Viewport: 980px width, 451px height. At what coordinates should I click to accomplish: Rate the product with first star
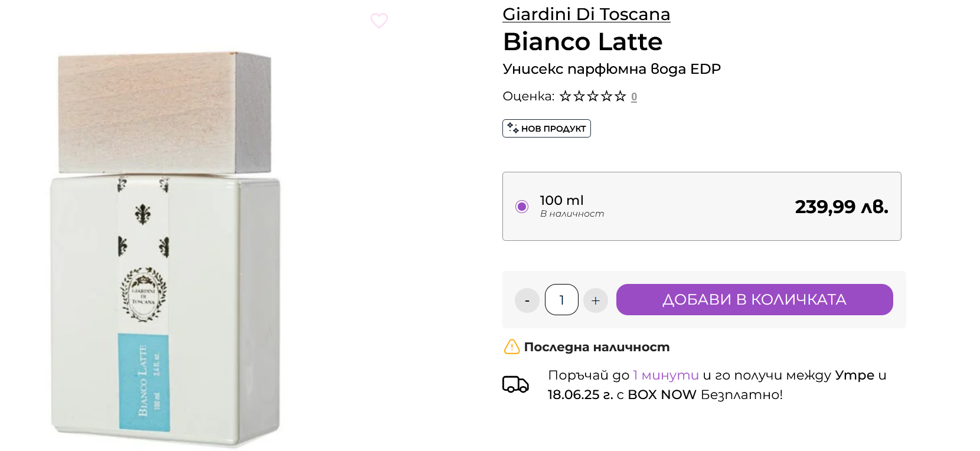566,96
